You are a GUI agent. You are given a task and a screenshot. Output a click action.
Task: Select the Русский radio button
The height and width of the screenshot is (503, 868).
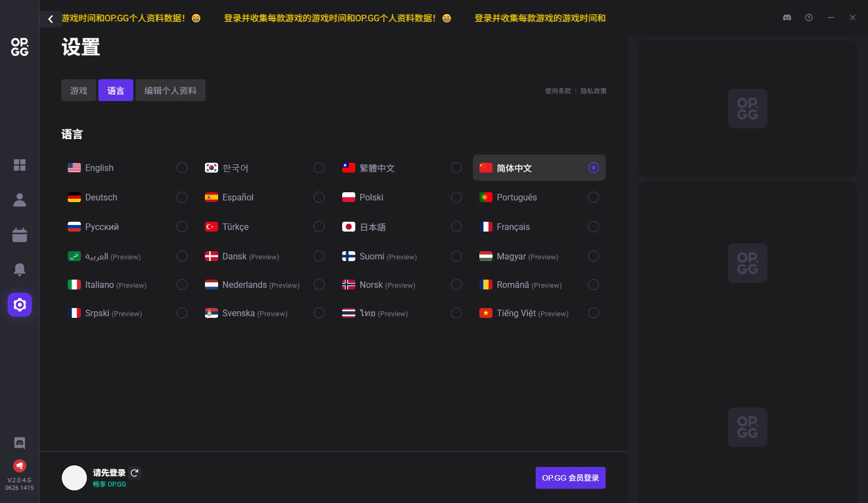(182, 227)
